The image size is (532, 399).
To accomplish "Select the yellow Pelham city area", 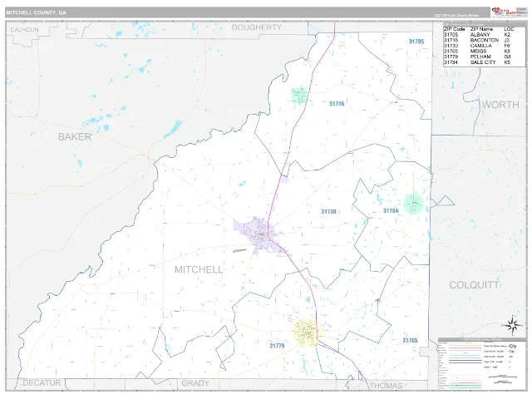I will coord(307,332).
